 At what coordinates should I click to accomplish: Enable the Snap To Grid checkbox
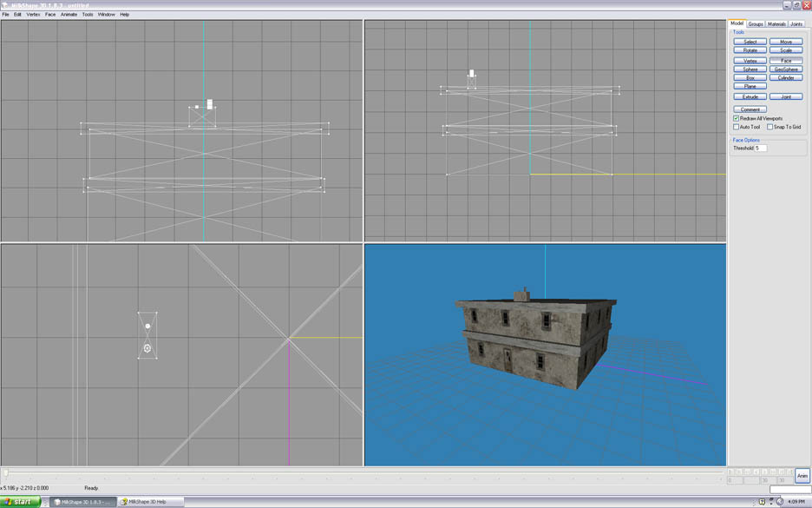[x=769, y=127]
